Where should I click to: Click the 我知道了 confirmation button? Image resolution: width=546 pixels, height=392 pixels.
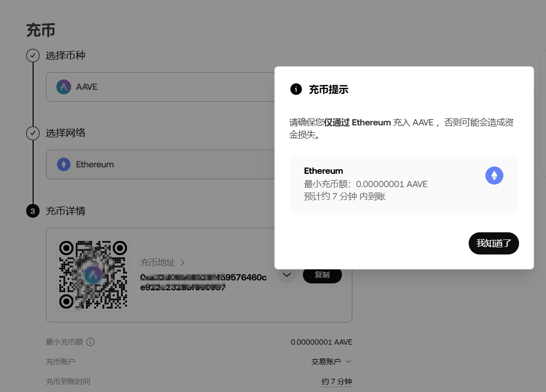pyautogui.click(x=494, y=243)
